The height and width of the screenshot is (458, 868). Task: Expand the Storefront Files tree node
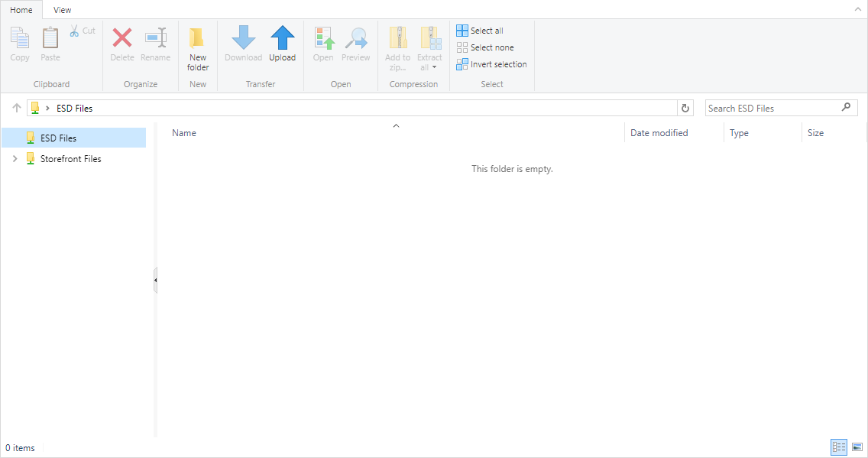[x=15, y=159]
